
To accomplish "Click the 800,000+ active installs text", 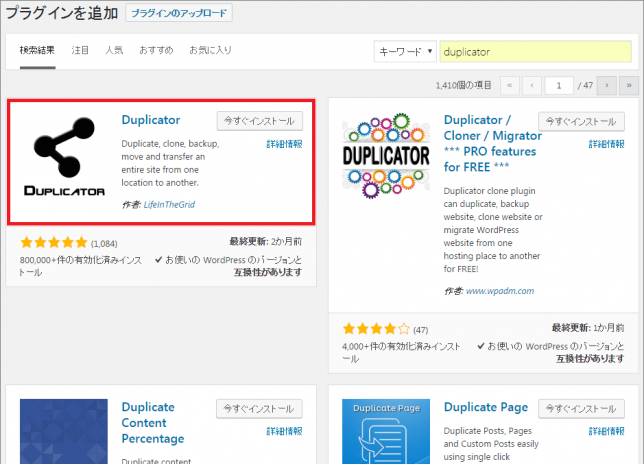I will click(x=80, y=266).
